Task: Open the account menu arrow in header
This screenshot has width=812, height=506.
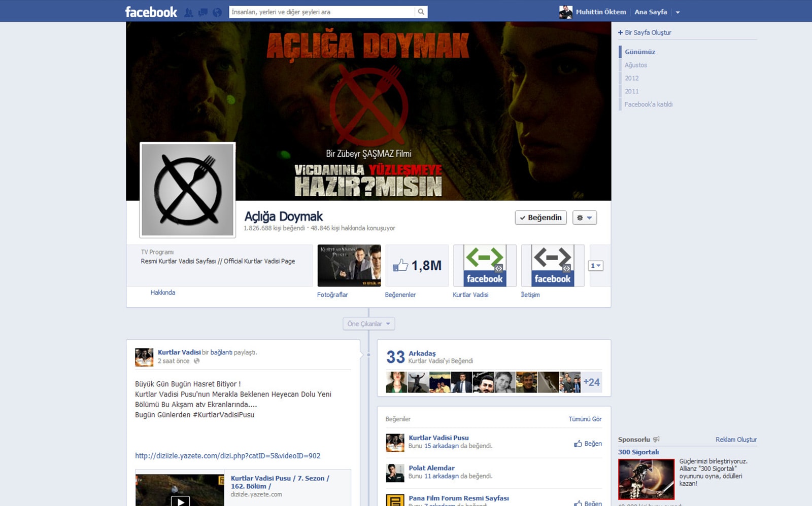Action: [x=678, y=13]
